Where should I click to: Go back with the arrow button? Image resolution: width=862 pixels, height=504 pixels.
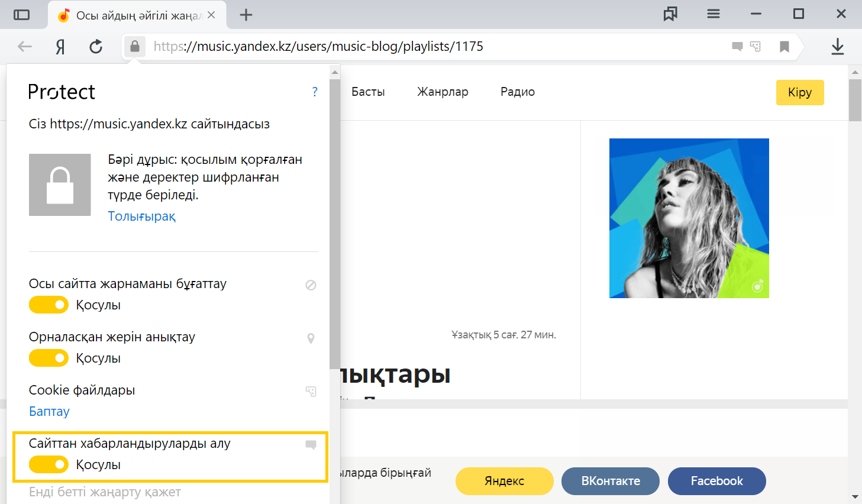tap(24, 46)
